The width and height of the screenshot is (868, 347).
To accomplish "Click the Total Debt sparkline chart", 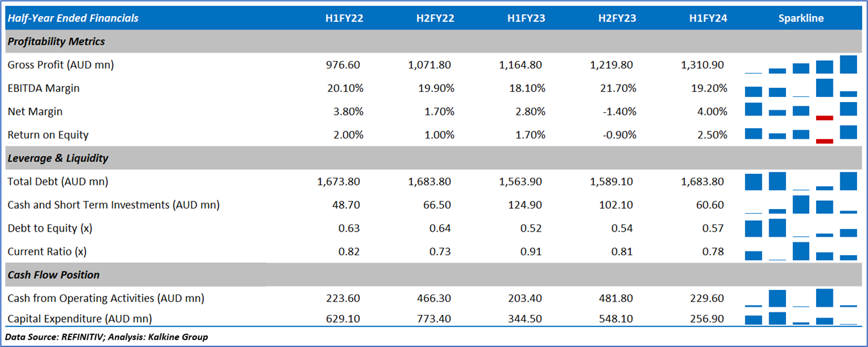I will click(801, 182).
